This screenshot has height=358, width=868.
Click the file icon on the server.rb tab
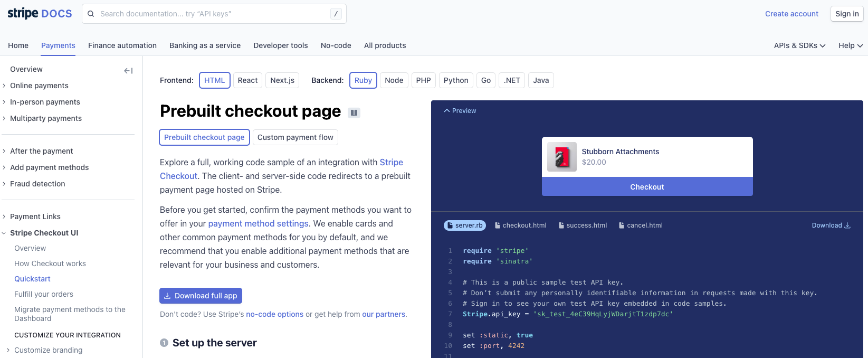pyautogui.click(x=450, y=225)
